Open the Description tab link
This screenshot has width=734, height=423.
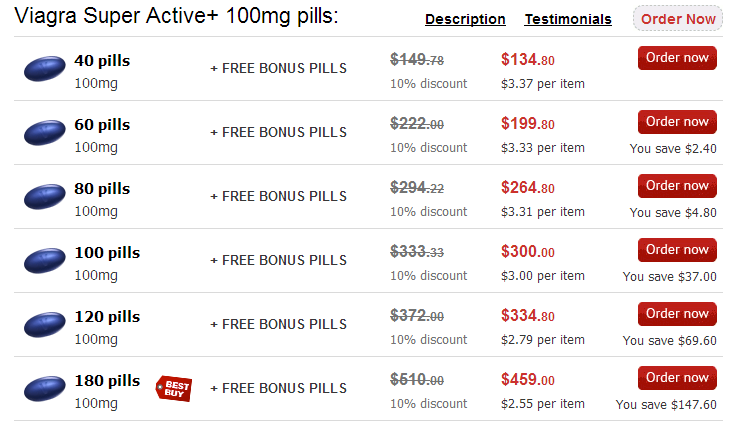tap(465, 19)
